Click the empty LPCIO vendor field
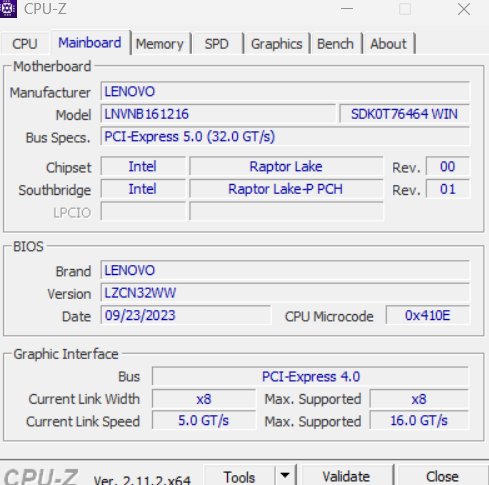 click(143, 211)
